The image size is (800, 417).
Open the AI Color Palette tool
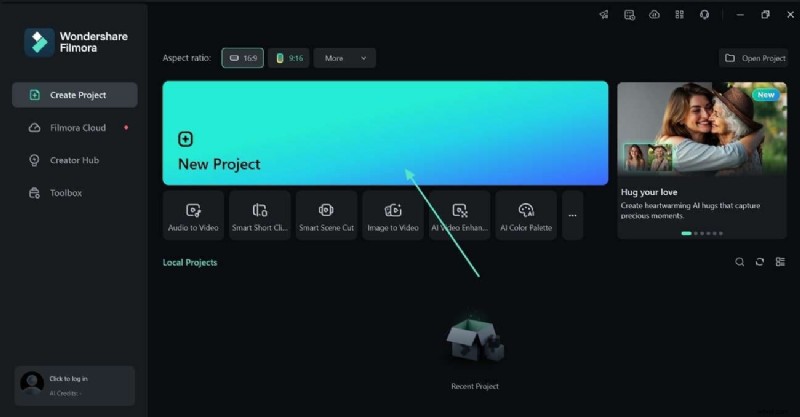[526, 215]
